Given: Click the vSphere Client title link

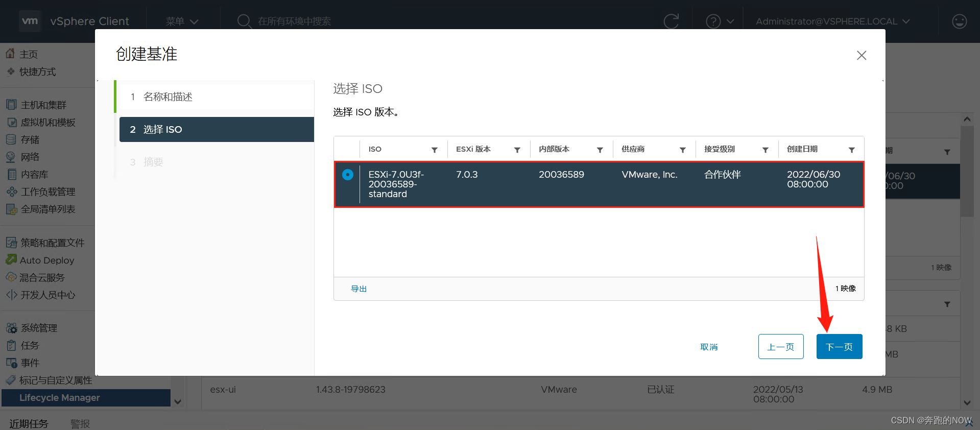Looking at the screenshot, I should point(89,21).
